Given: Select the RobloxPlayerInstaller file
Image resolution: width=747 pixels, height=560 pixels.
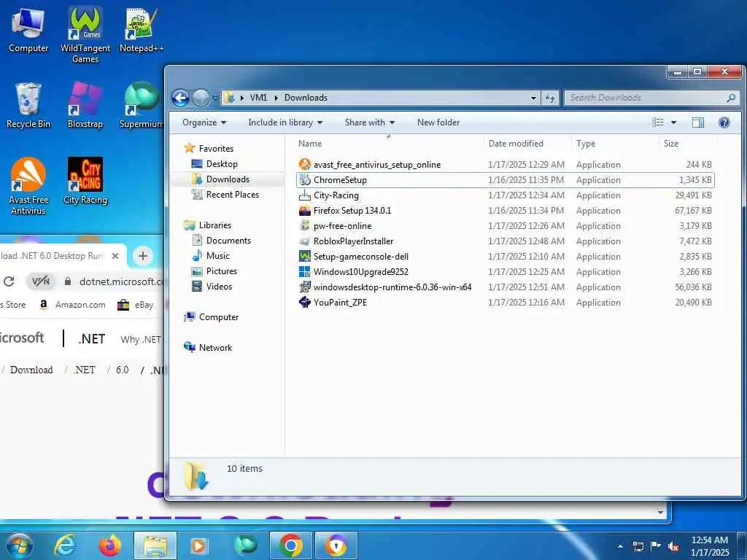Looking at the screenshot, I should coord(354,241).
